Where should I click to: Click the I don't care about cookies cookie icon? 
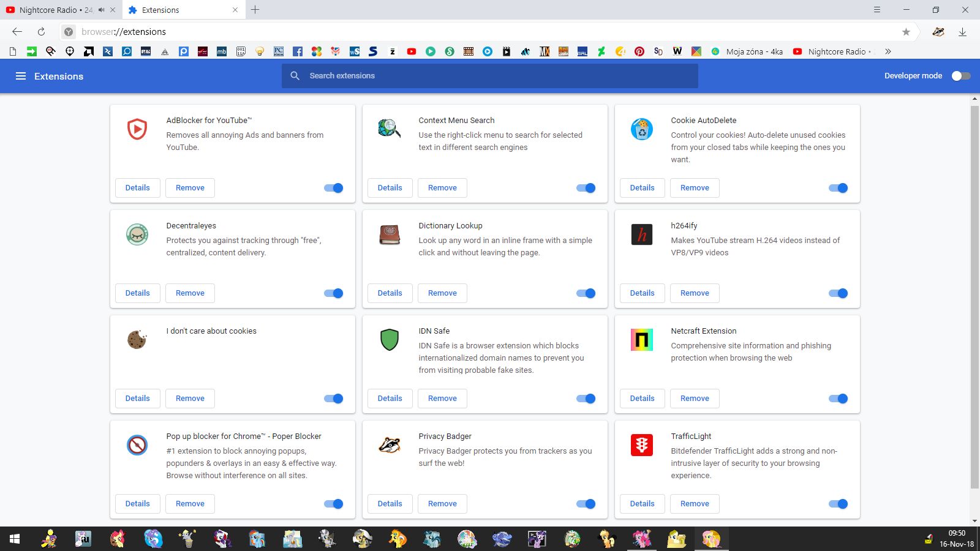(137, 340)
